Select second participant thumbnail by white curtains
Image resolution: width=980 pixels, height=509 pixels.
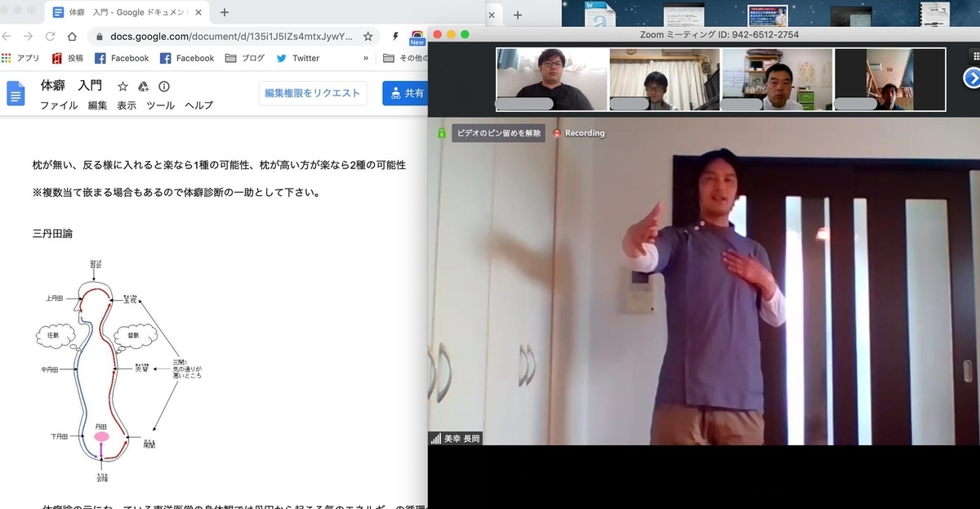665,79
